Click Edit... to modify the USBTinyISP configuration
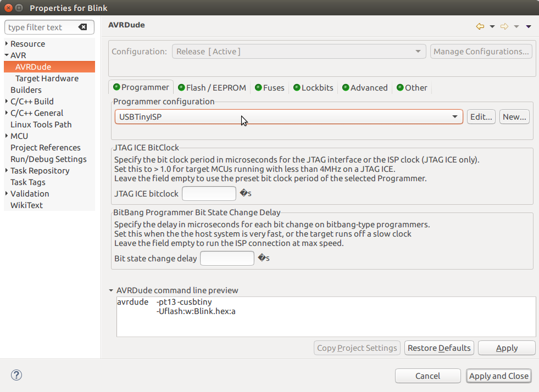 [481, 116]
